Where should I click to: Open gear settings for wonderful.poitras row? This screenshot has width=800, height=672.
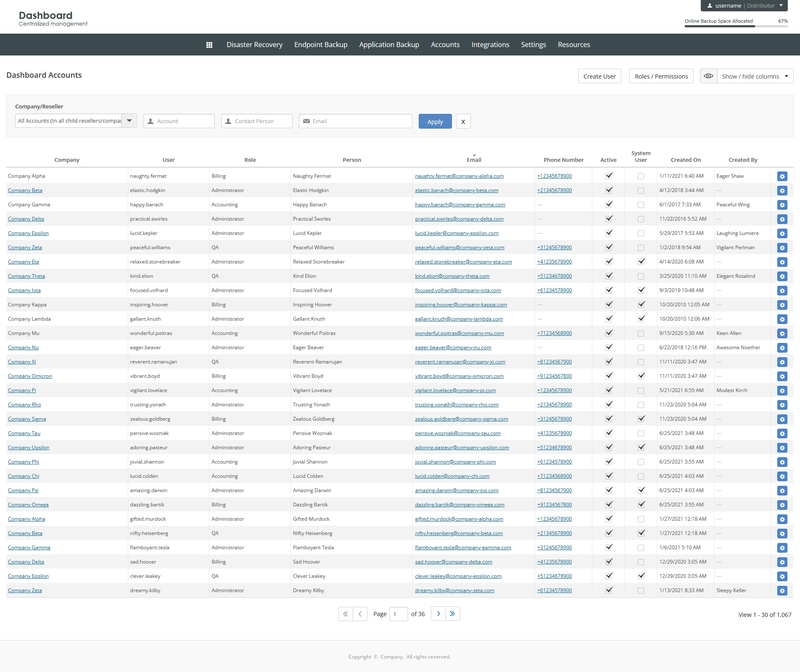coord(782,334)
